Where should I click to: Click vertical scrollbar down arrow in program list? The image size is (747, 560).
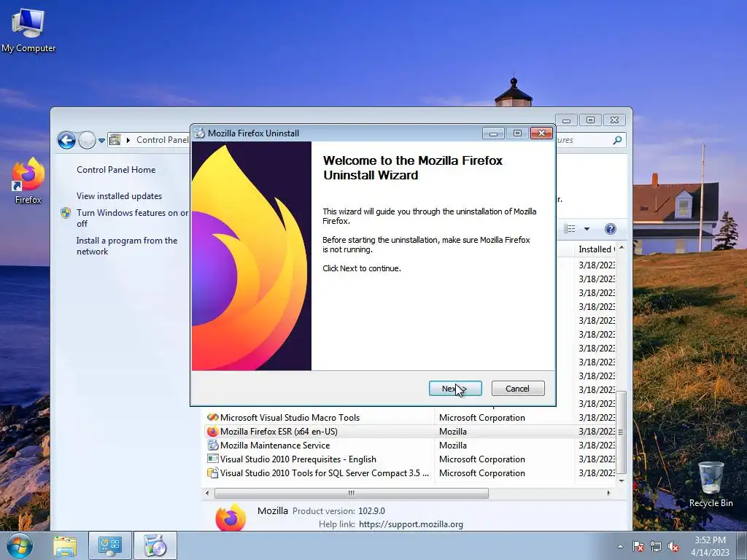[622, 481]
